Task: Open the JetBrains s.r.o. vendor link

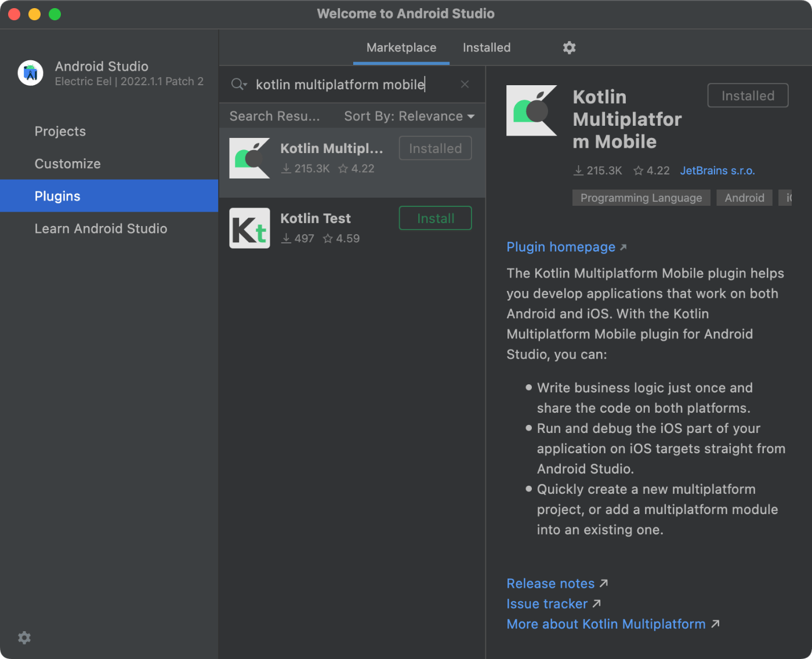Action: [717, 170]
